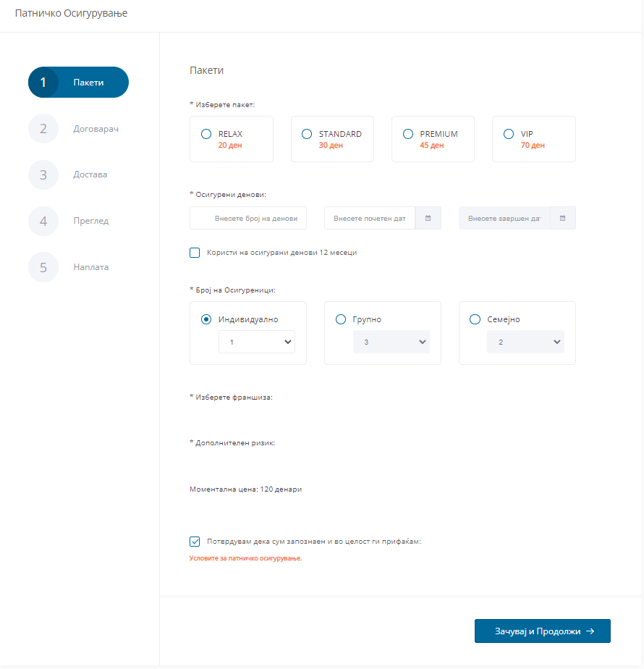The width and height of the screenshot is (644, 669).
Task: Open the Групно number dropdown
Action: point(391,342)
